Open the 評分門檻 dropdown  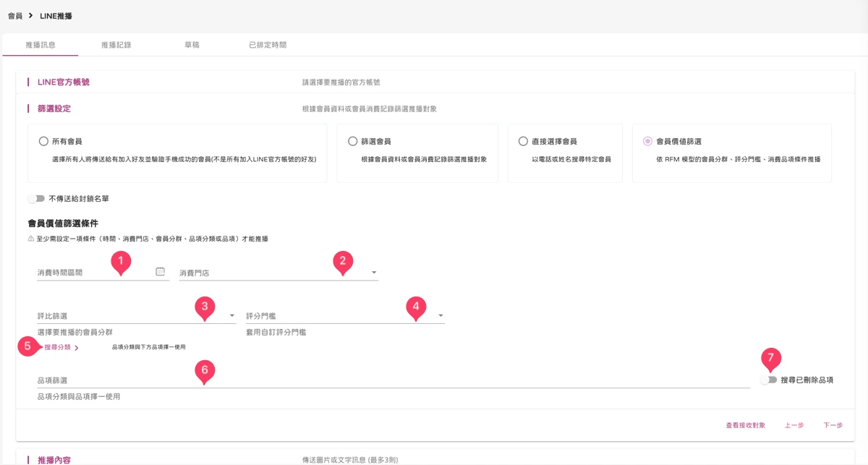click(x=345, y=316)
